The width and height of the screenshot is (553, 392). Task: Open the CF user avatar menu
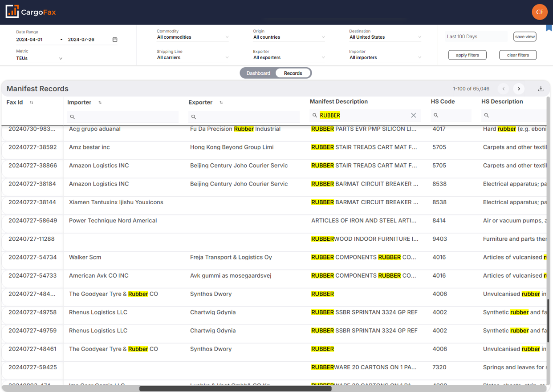tap(539, 12)
